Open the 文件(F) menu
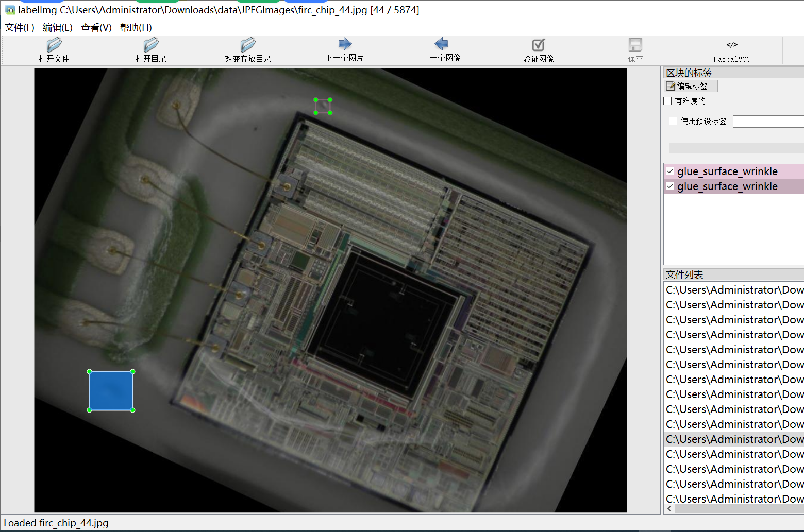Viewport: 804px width, 532px height. (20, 27)
